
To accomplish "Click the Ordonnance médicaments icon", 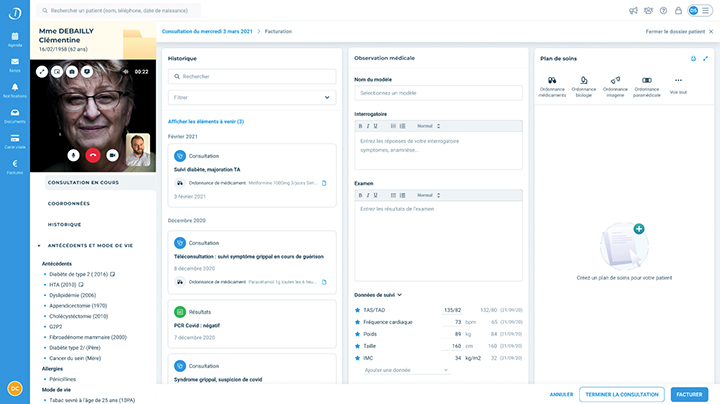I will pyautogui.click(x=552, y=80).
